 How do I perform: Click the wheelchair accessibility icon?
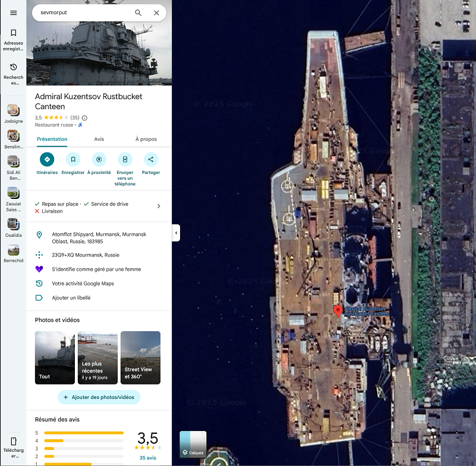point(80,125)
